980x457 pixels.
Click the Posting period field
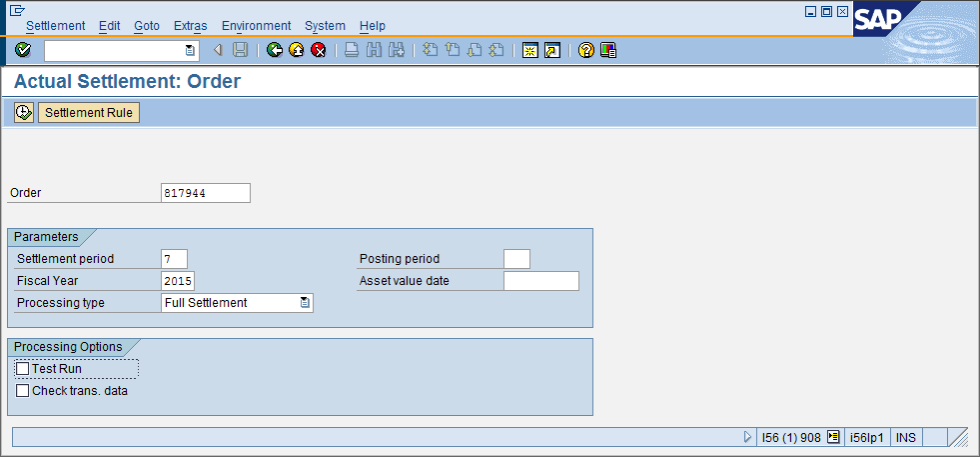click(x=516, y=259)
